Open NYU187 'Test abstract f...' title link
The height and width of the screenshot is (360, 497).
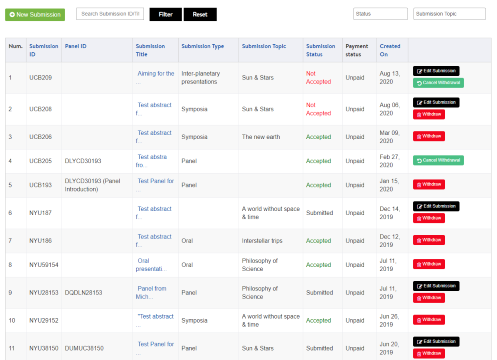pyautogui.click(x=154, y=213)
